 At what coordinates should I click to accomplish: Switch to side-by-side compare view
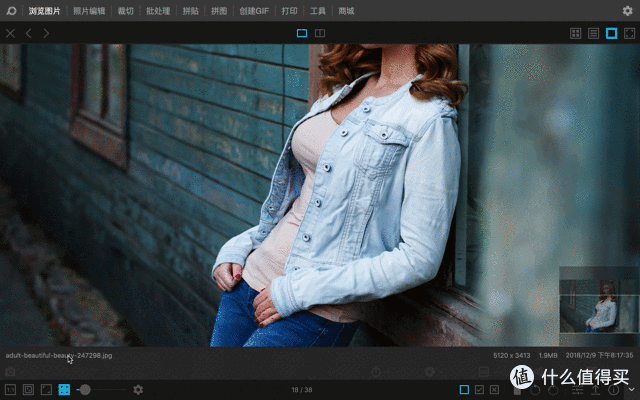click(x=320, y=33)
